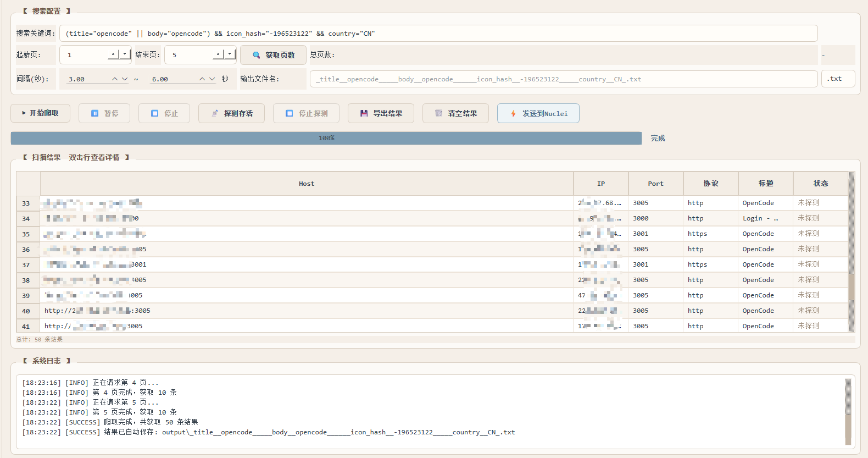
Task: Run the 探测存活 alive probe
Action: pyautogui.click(x=231, y=113)
